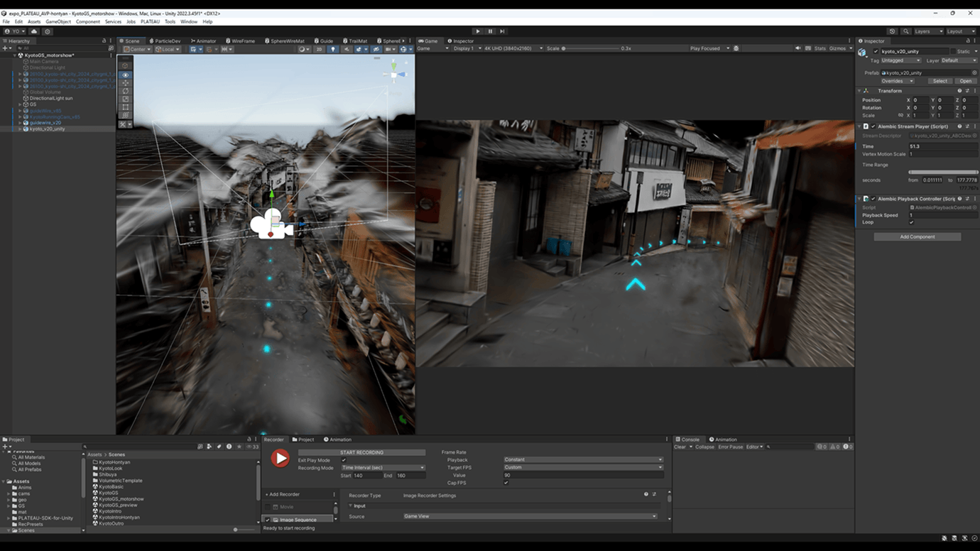The height and width of the screenshot is (551, 980).
Task: Click the START RECORDING button
Action: (361, 452)
